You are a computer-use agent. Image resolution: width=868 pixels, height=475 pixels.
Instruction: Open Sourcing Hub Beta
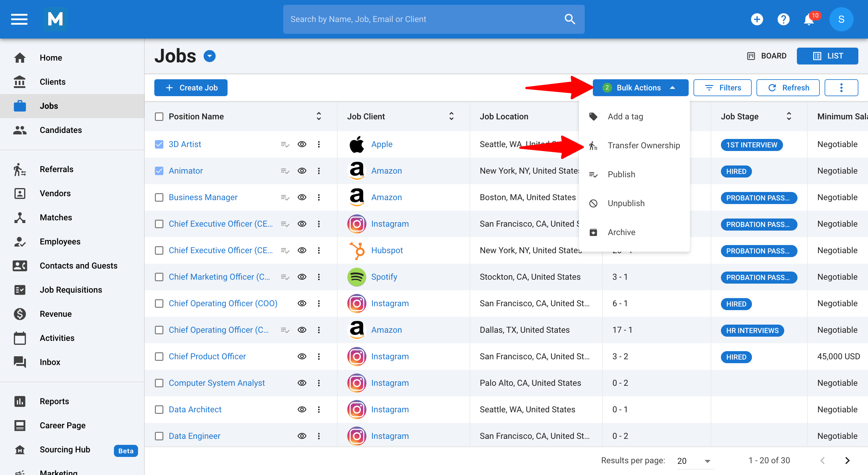pos(72,450)
